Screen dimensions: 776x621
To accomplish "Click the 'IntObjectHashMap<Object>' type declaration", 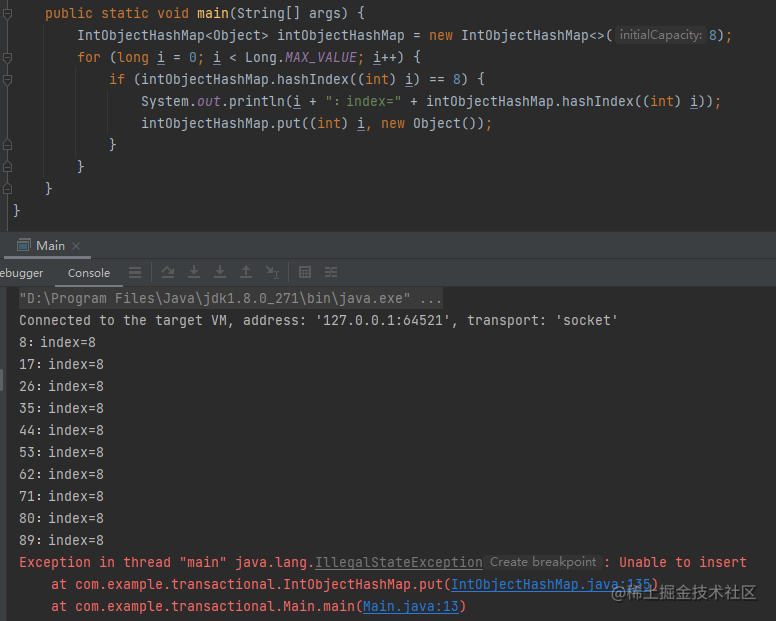I will coord(173,36).
